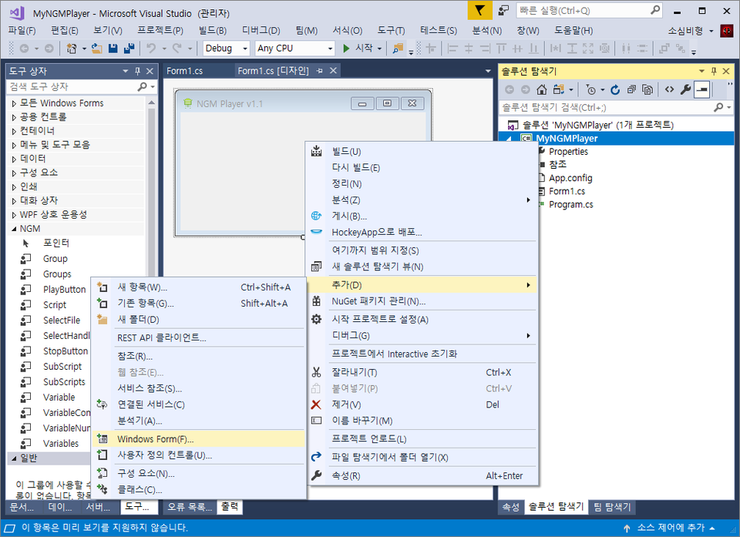
Task: Click the Save disk icon
Action: pyautogui.click(x=113, y=48)
